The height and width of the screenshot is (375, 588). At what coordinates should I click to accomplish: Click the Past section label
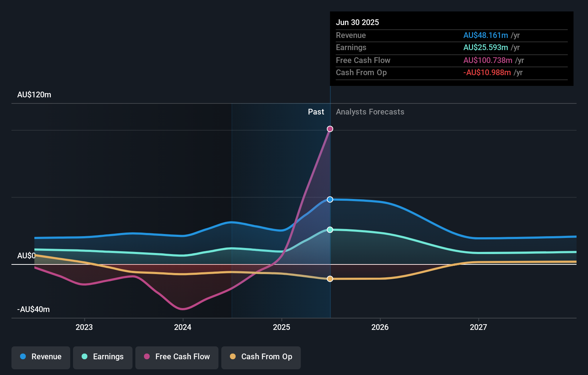(316, 112)
